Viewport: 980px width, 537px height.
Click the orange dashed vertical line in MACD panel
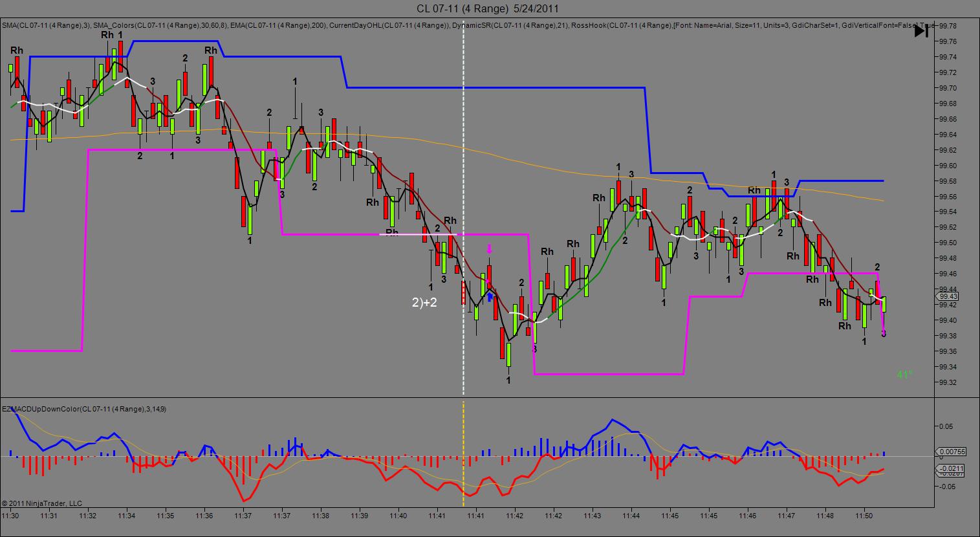(463, 453)
